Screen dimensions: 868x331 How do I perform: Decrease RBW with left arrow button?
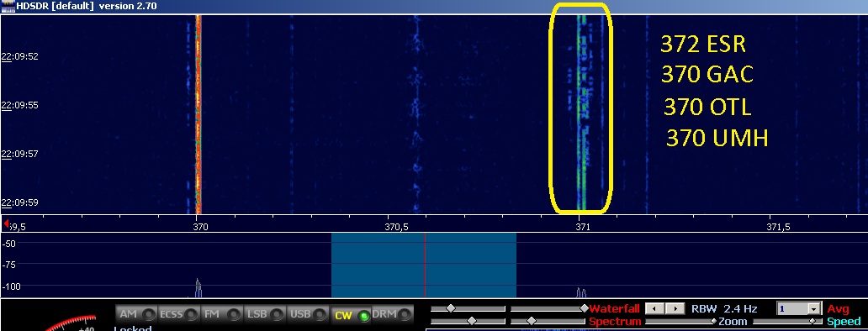click(x=656, y=308)
